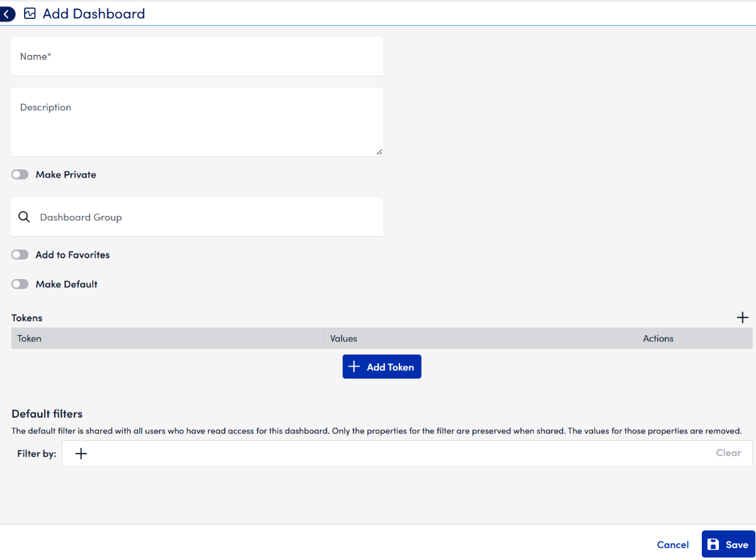This screenshot has height=560, width=756.
Task: Focus the Name input field
Action: 197,57
